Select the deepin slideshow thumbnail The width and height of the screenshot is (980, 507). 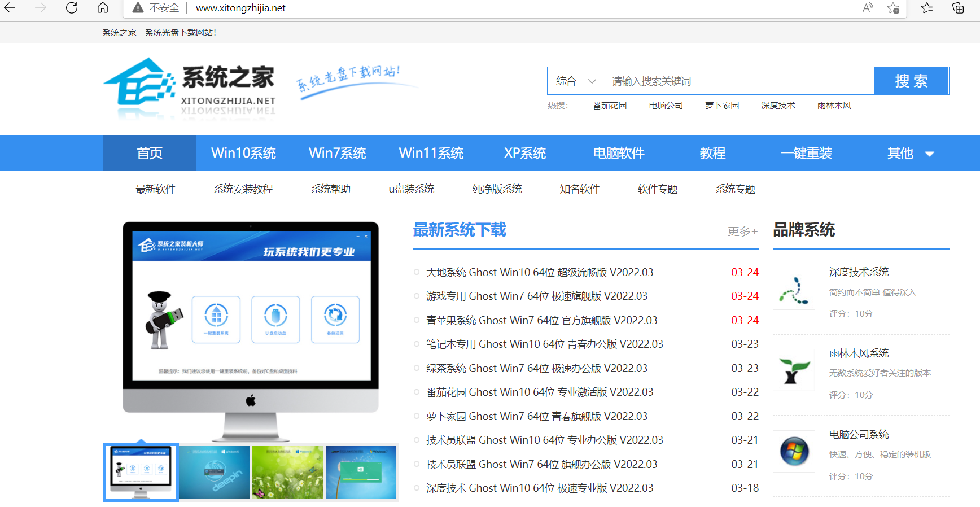click(214, 472)
